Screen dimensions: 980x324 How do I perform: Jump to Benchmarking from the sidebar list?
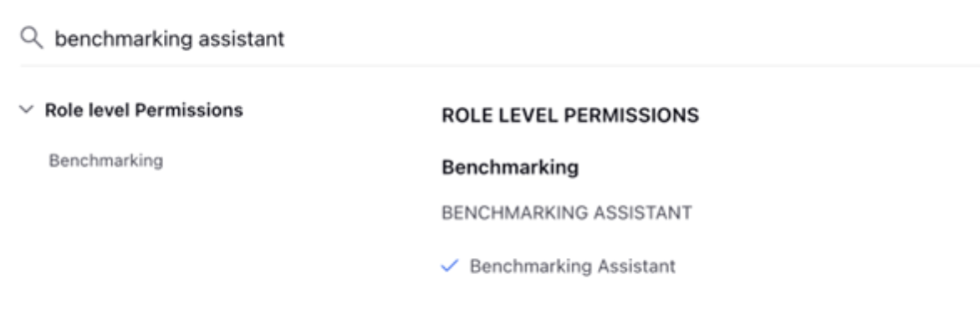pos(105,161)
